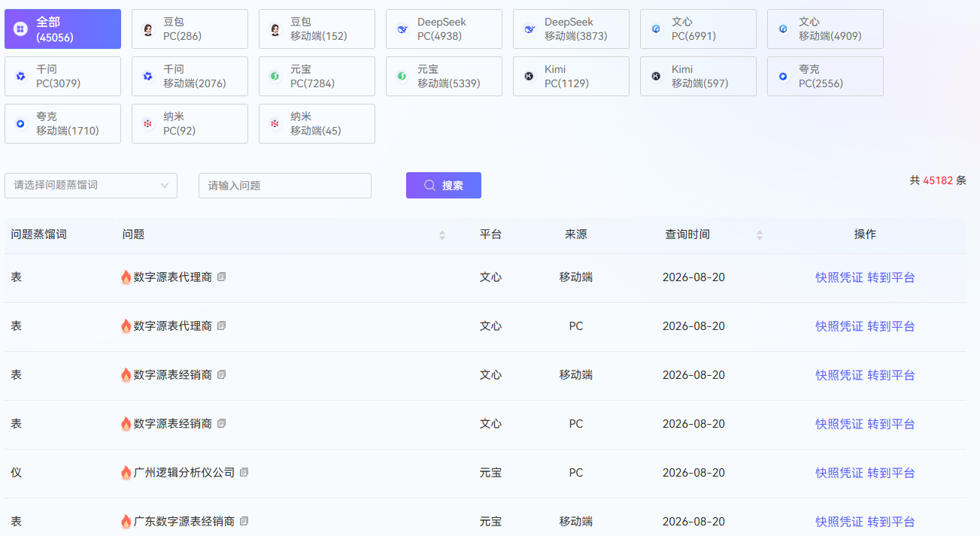This screenshot has width=980, height=536.
Task: Switch to 纳米 移动端(45) tab
Action: coord(317,123)
